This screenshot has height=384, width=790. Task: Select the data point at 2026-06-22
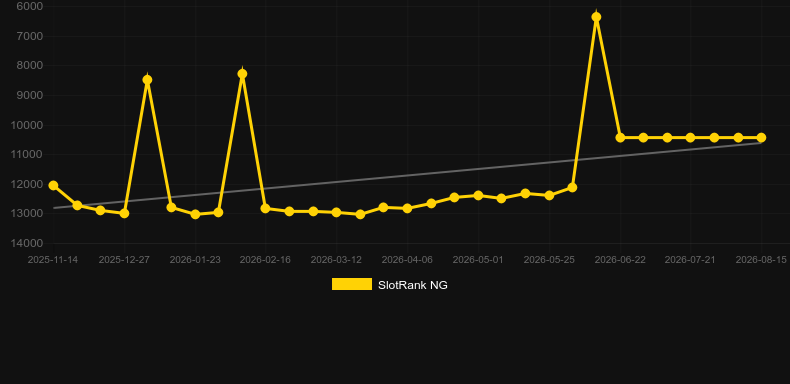[x=620, y=138]
